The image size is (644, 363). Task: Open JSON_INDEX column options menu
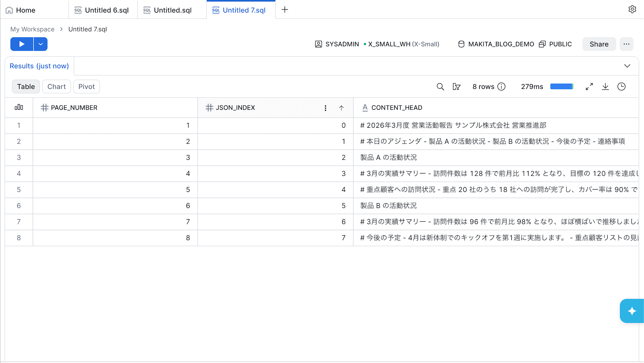click(x=326, y=108)
